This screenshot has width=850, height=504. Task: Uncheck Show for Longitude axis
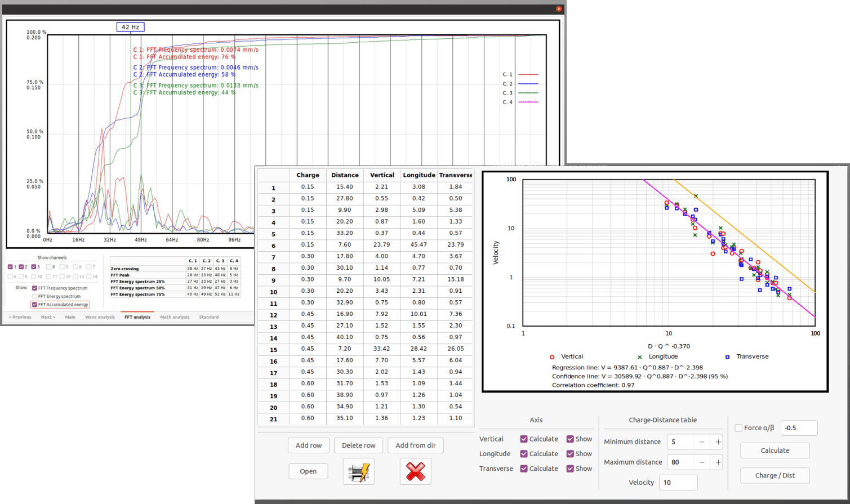point(570,453)
